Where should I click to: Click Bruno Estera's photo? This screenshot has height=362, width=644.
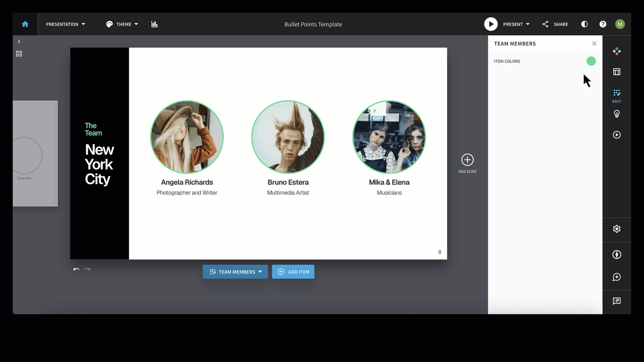288,137
